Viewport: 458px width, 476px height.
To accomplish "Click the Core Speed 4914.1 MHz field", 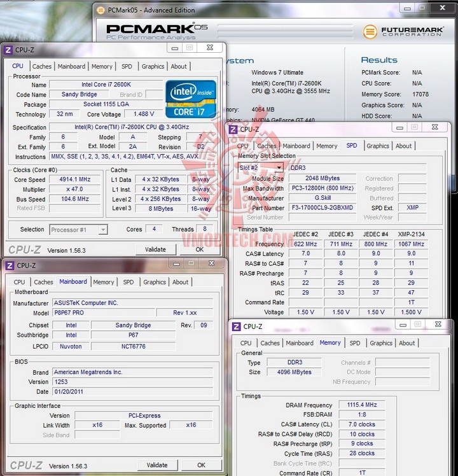I will tap(74, 179).
